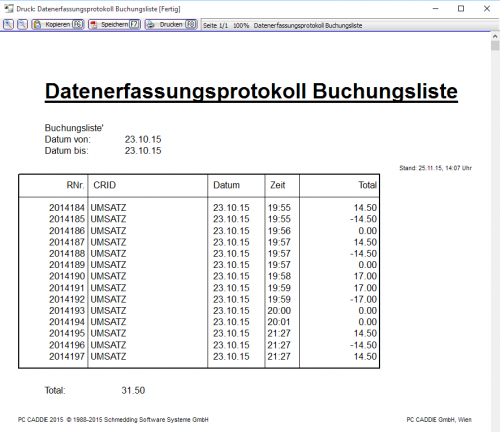This screenshot has width=500, height=432.
Task: Select booking row 2014190
Action: click(x=199, y=276)
